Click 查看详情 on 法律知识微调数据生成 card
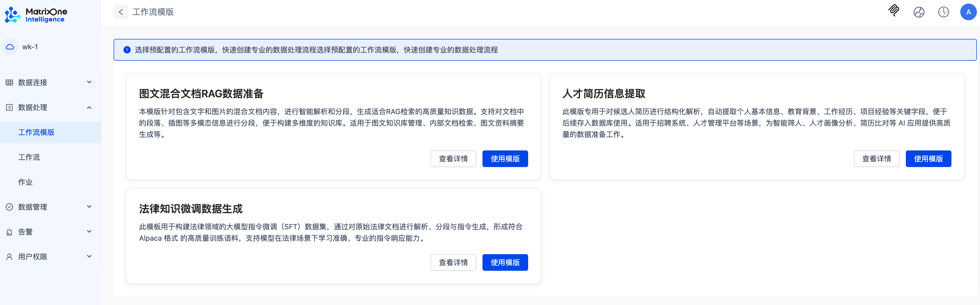The width and height of the screenshot is (980, 305). click(453, 262)
